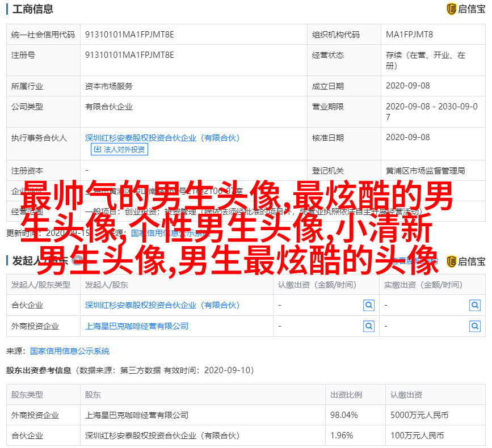Click the 启信宝 logo beside 发起人 heading

click(x=466, y=261)
